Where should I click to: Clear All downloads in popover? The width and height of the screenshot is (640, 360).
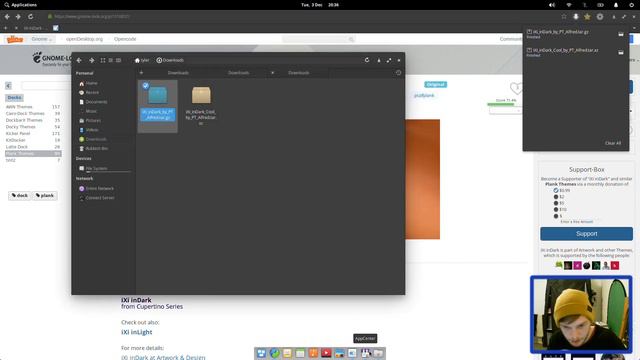tap(613, 143)
